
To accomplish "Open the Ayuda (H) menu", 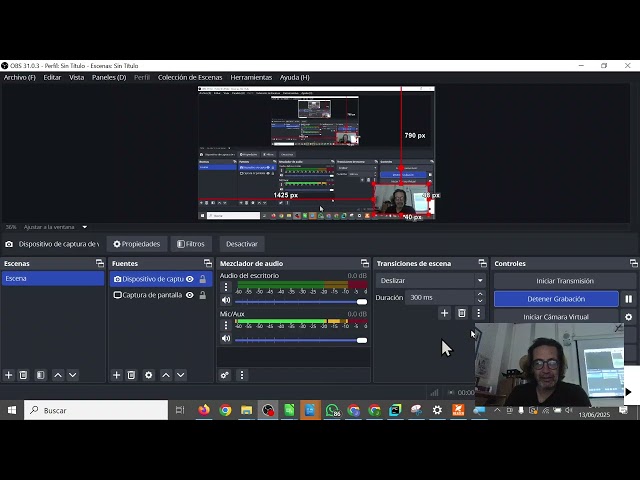I will (x=295, y=77).
